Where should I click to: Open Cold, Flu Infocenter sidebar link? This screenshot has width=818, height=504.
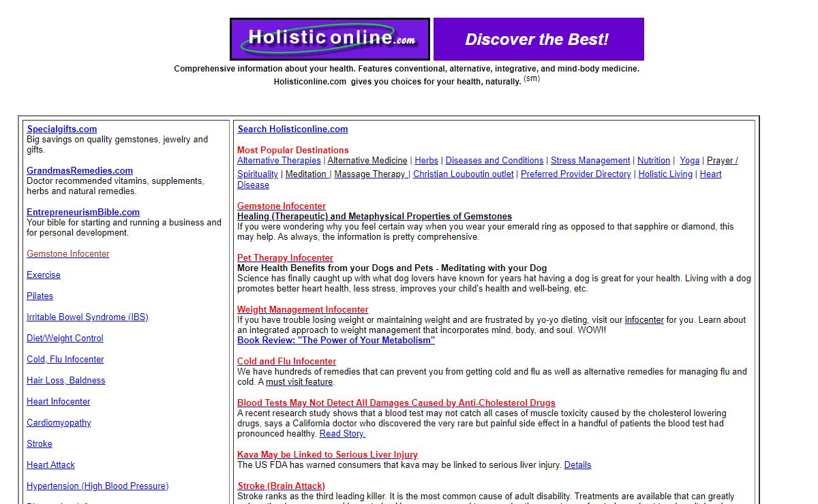65,359
